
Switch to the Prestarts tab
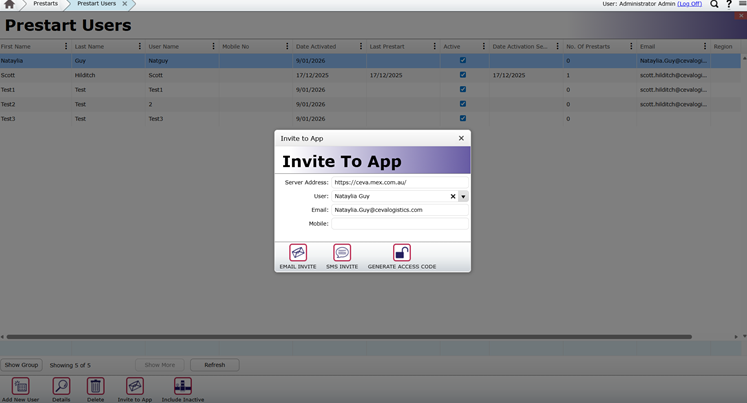[45, 4]
